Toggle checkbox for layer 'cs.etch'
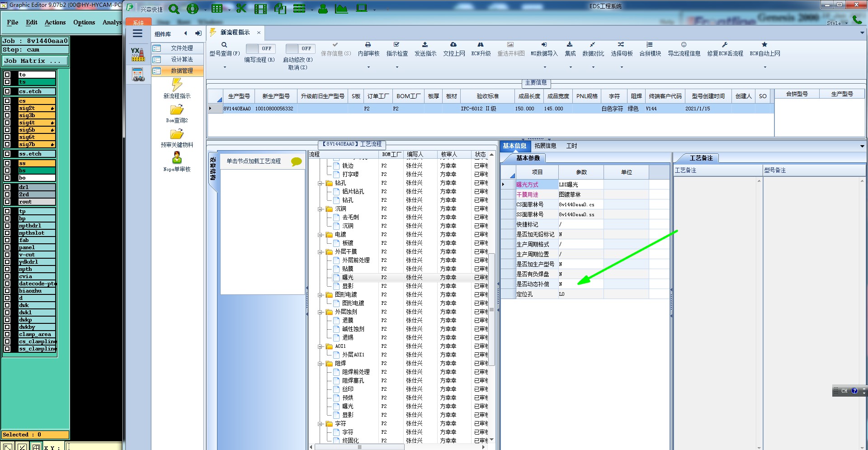The image size is (868, 450). coord(7,91)
